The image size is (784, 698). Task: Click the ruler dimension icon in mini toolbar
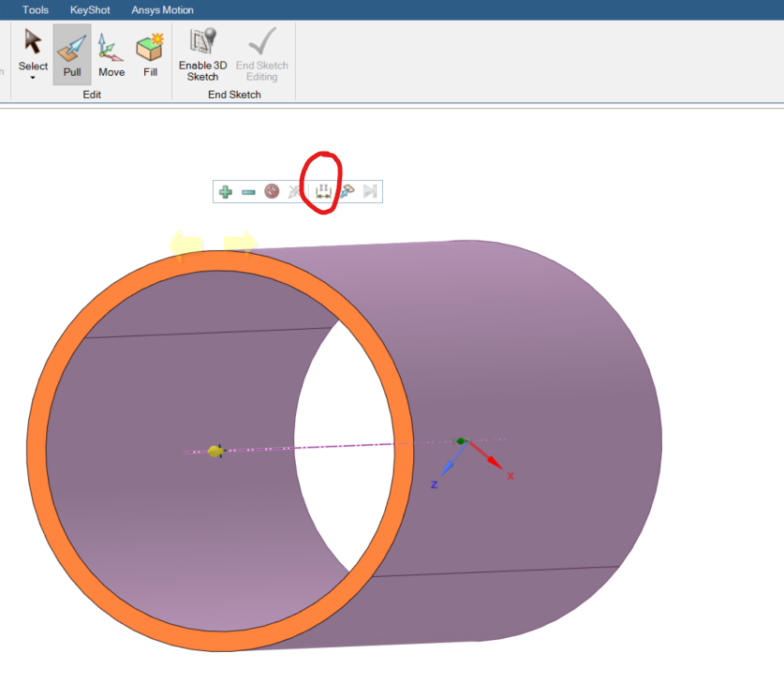(x=323, y=191)
